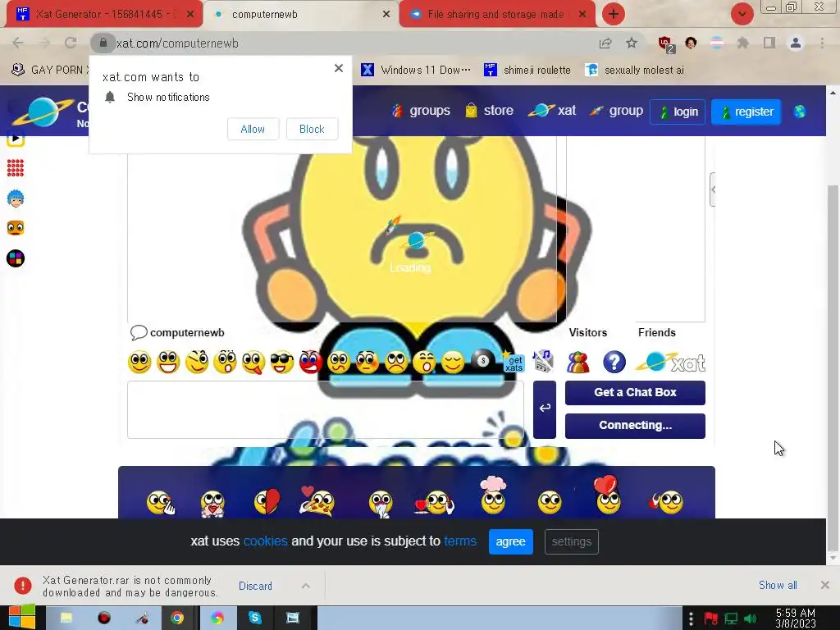Click the login button

tap(678, 112)
